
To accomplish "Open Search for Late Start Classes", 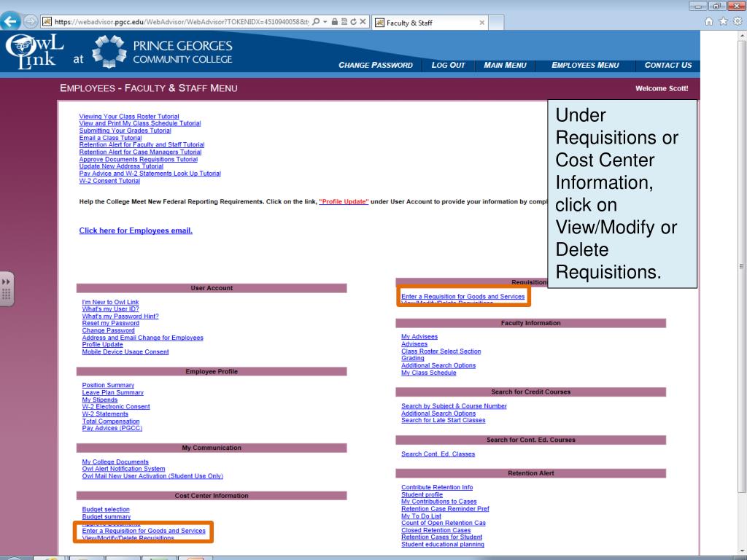I will 443,421.
